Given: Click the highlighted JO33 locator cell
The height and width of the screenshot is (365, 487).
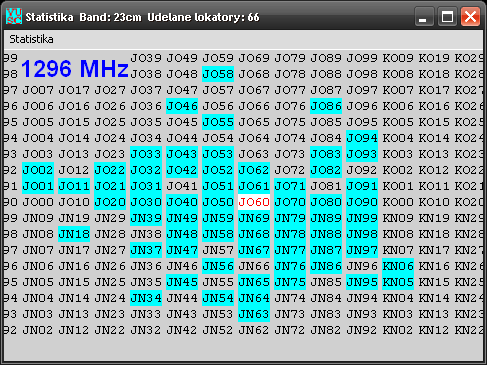Looking at the screenshot, I should pyautogui.click(x=146, y=154).
